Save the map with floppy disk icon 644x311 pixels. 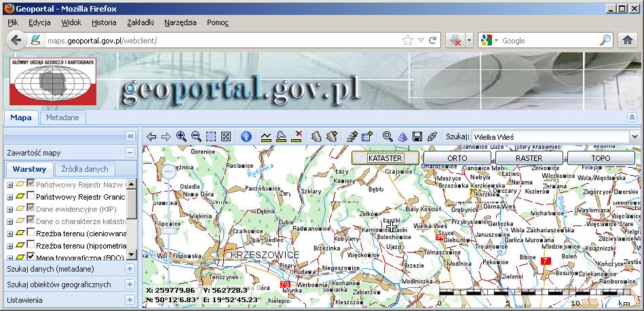417,136
